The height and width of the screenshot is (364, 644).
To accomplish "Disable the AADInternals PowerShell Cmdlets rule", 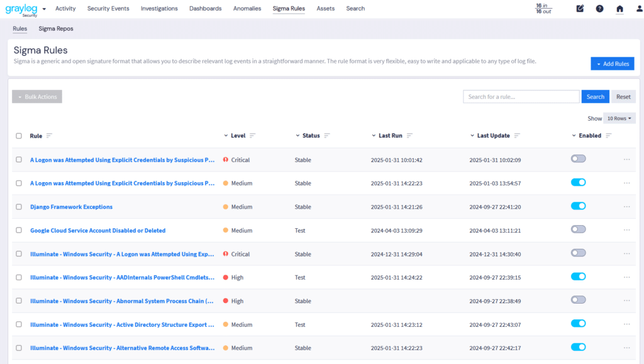I will point(579,277).
